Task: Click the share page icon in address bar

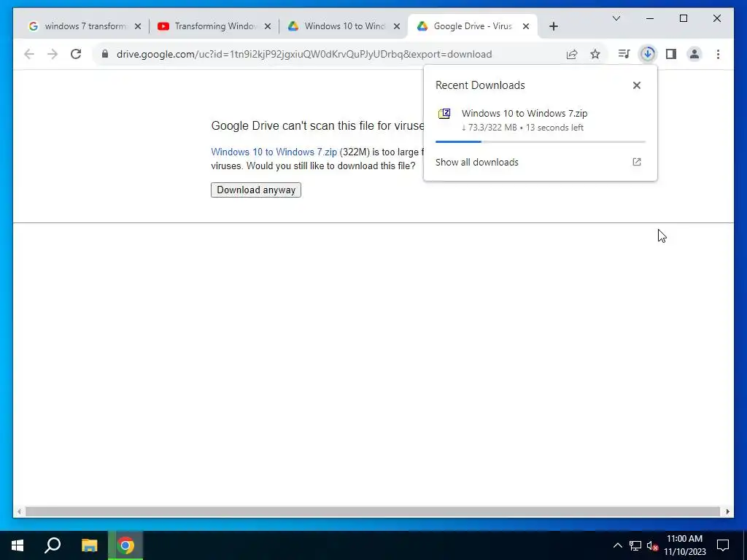Action: (572, 54)
